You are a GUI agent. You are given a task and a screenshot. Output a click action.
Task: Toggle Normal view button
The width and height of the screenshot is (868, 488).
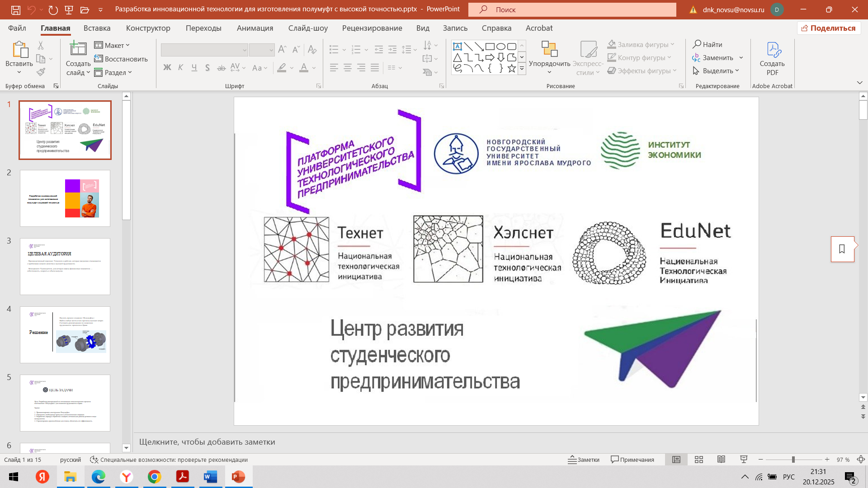coord(676,460)
